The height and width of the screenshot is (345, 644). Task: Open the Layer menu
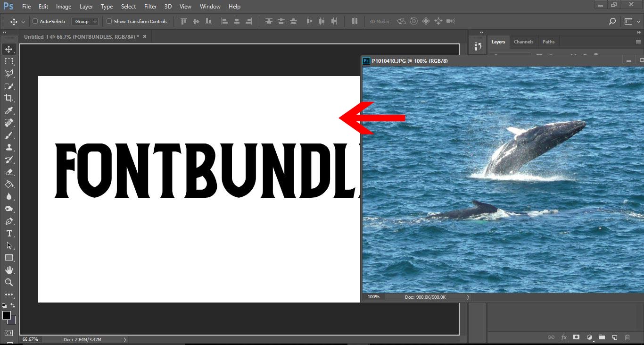(86, 7)
